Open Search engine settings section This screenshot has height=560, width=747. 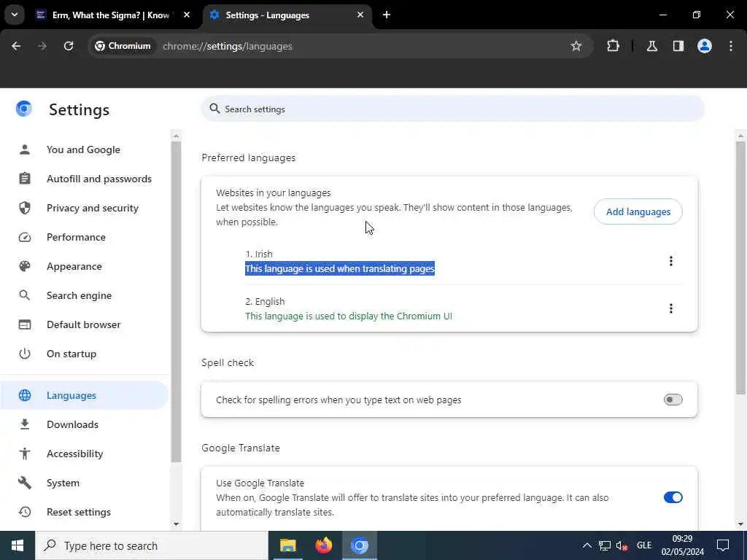coord(84,295)
